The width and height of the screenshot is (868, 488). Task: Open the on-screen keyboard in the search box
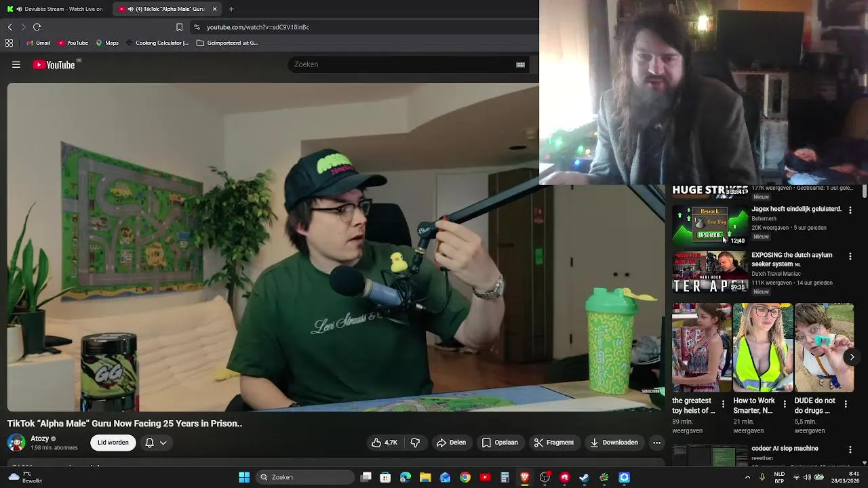(520, 64)
